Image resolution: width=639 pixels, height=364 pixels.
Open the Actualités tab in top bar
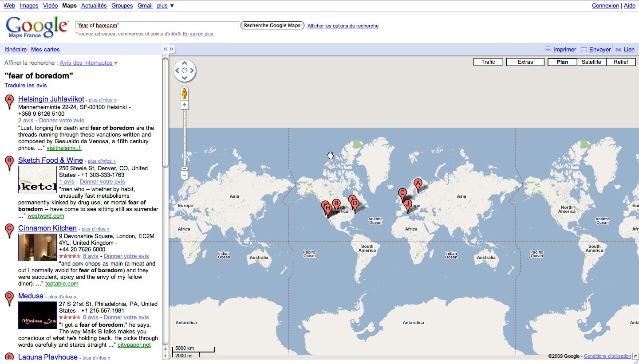pyautogui.click(x=94, y=6)
